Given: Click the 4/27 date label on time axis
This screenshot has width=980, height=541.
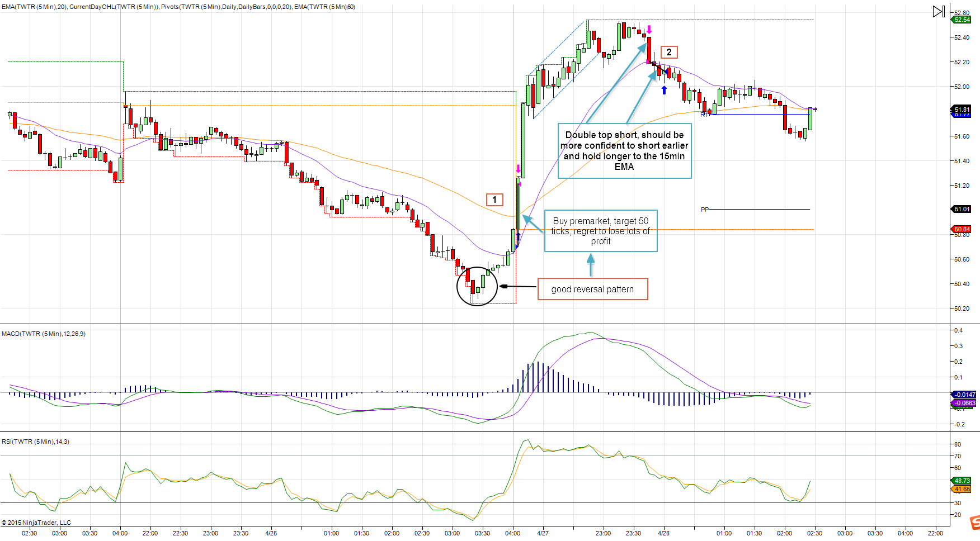Looking at the screenshot, I should pyautogui.click(x=543, y=533).
